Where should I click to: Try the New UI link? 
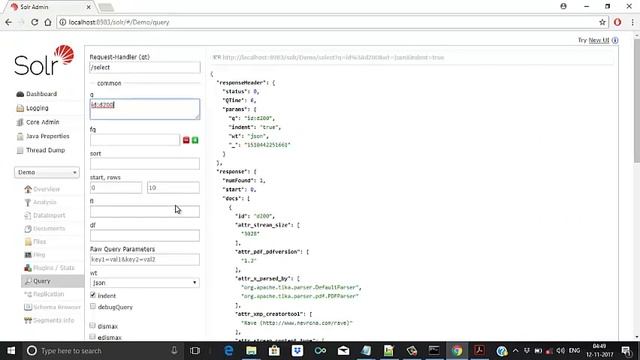599,40
